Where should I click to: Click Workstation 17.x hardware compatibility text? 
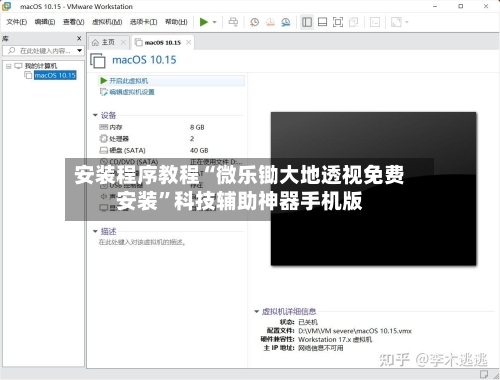click(x=335, y=340)
